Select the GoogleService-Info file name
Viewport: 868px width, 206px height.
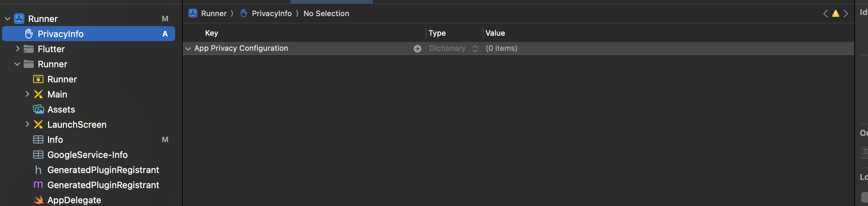88,155
